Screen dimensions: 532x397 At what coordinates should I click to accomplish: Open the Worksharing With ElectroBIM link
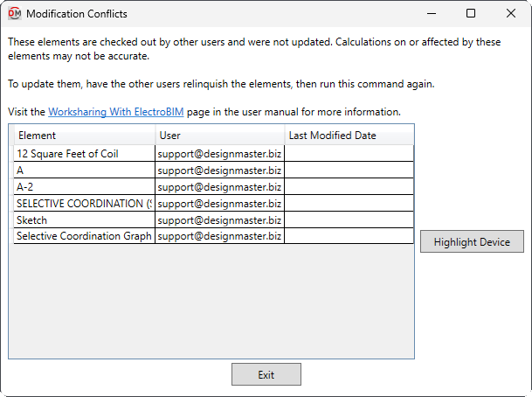(x=116, y=112)
